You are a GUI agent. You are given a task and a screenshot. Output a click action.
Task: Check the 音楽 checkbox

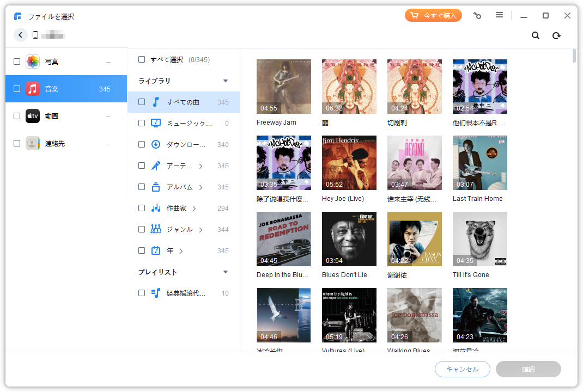(x=17, y=89)
